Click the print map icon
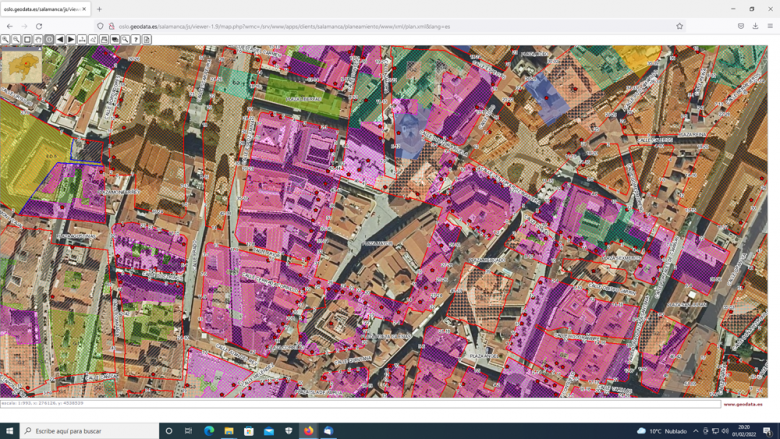This screenshot has width=780, height=439. pyautogui.click(x=104, y=40)
